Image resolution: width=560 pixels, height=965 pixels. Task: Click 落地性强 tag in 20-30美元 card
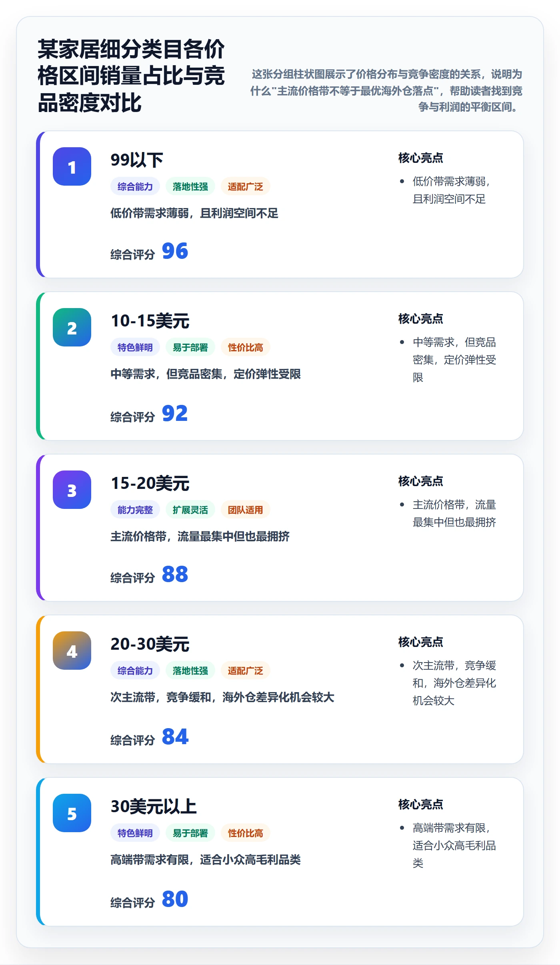pos(190,671)
